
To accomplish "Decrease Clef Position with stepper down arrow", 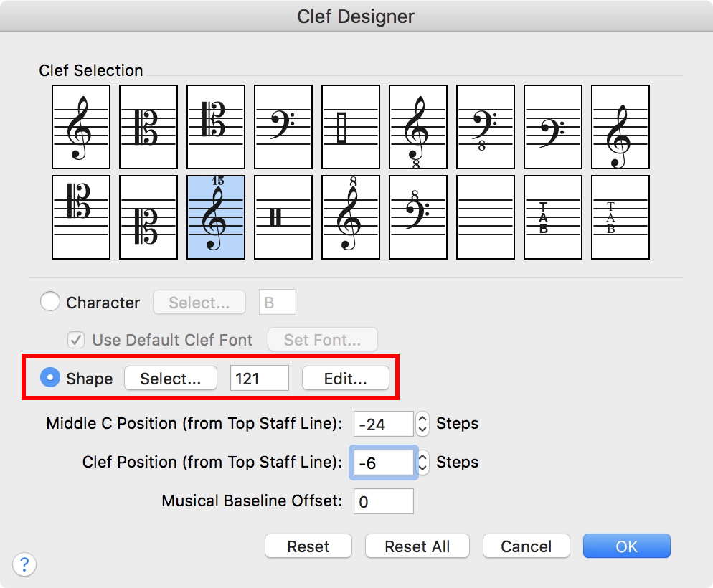I will pos(422,468).
